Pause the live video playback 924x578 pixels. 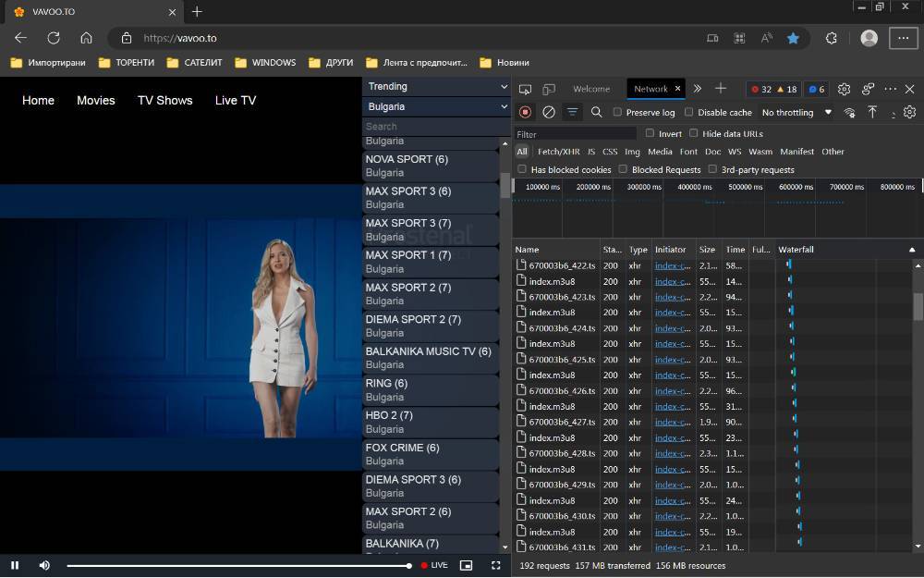click(x=15, y=565)
